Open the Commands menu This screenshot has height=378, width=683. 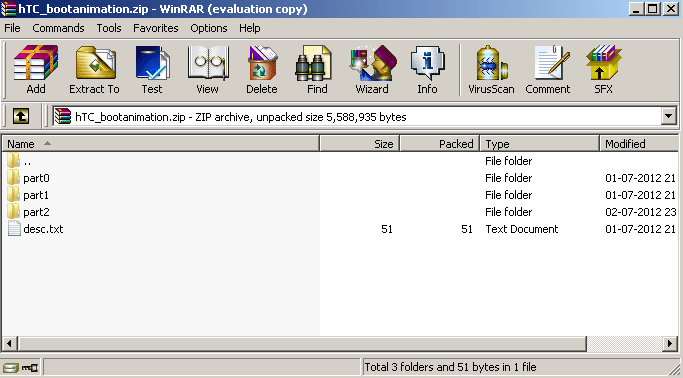click(x=58, y=28)
